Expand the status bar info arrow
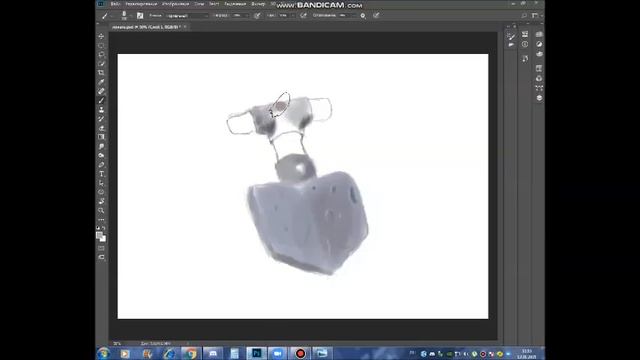Screen dimensions: 640x360 [188, 343]
